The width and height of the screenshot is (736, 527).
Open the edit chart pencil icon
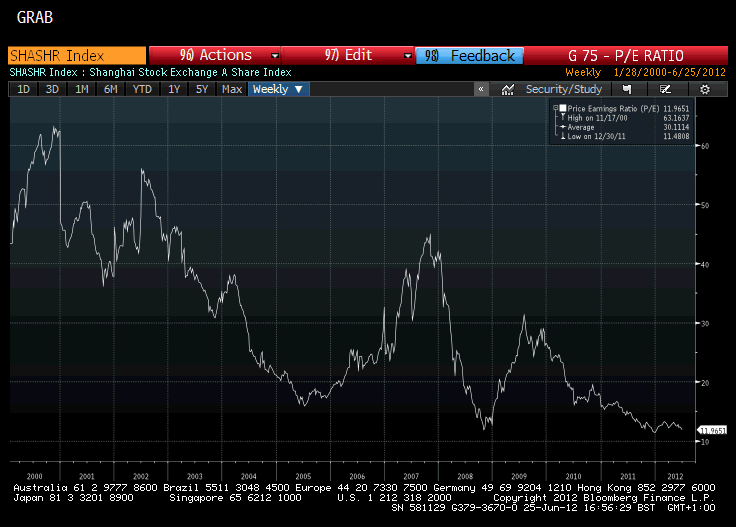click(x=665, y=89)
